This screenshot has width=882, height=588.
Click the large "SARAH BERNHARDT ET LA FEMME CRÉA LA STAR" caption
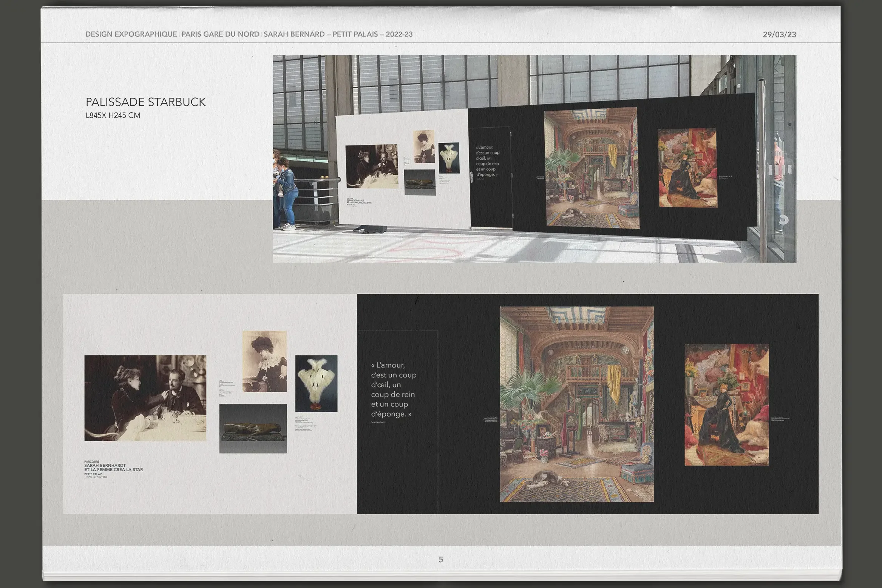tap(113, 468)
